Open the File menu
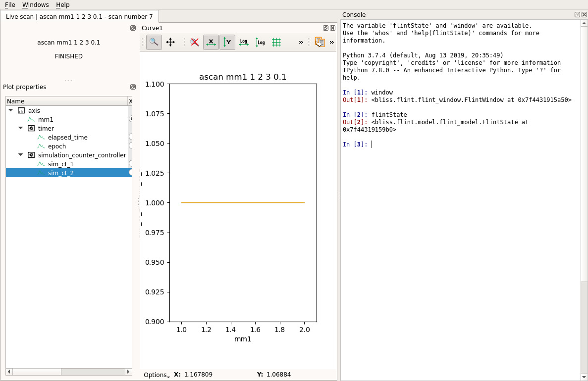This screenshot has height=381, width=588. pos(10,5)
